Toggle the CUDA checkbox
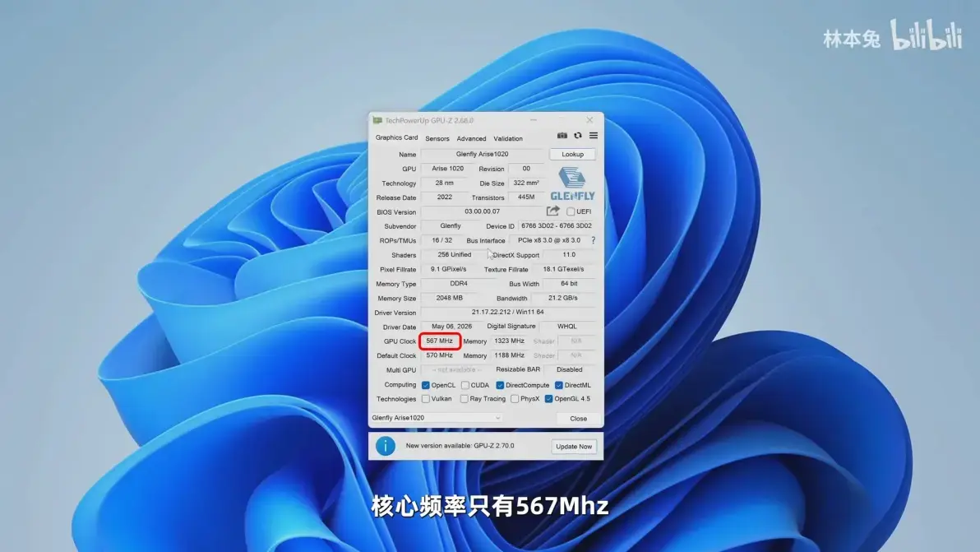Image resolution: width=980 pixels, height=552 pixels. 465,385
